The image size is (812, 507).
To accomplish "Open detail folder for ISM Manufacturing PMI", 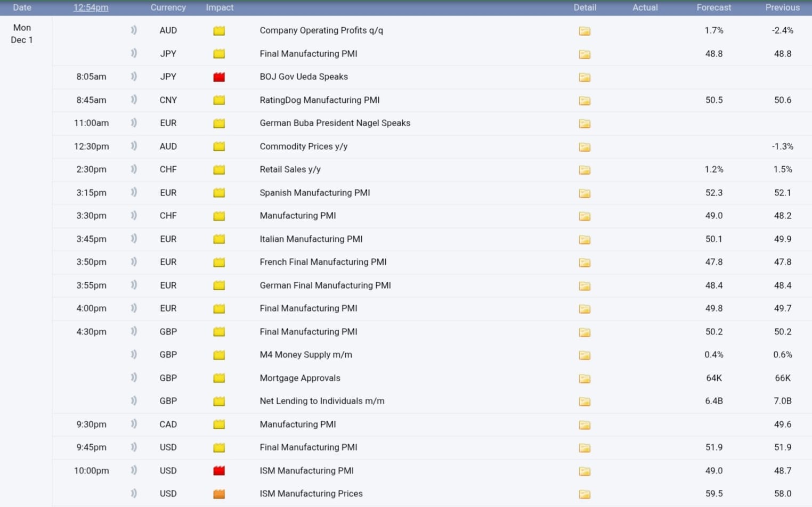I will pos(584,471).
